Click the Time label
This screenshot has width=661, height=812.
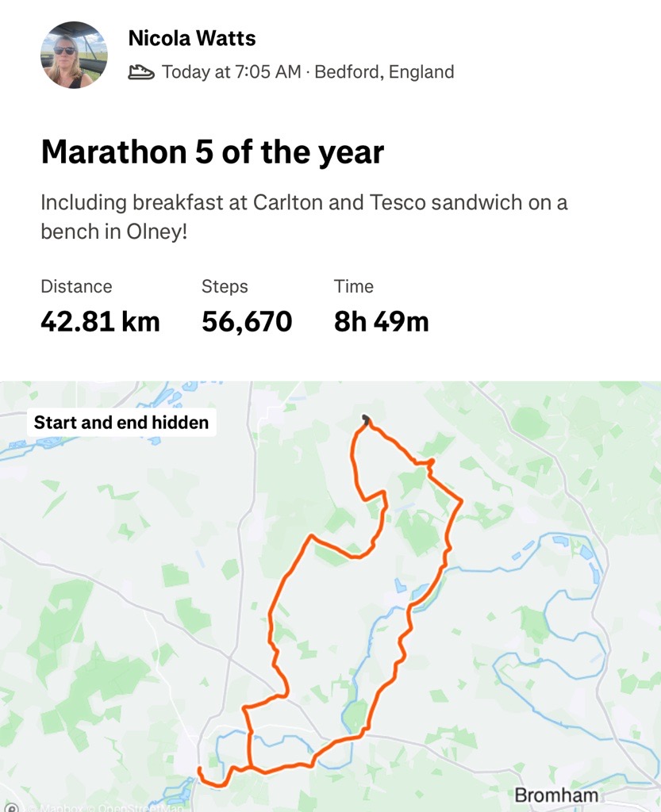353,286
